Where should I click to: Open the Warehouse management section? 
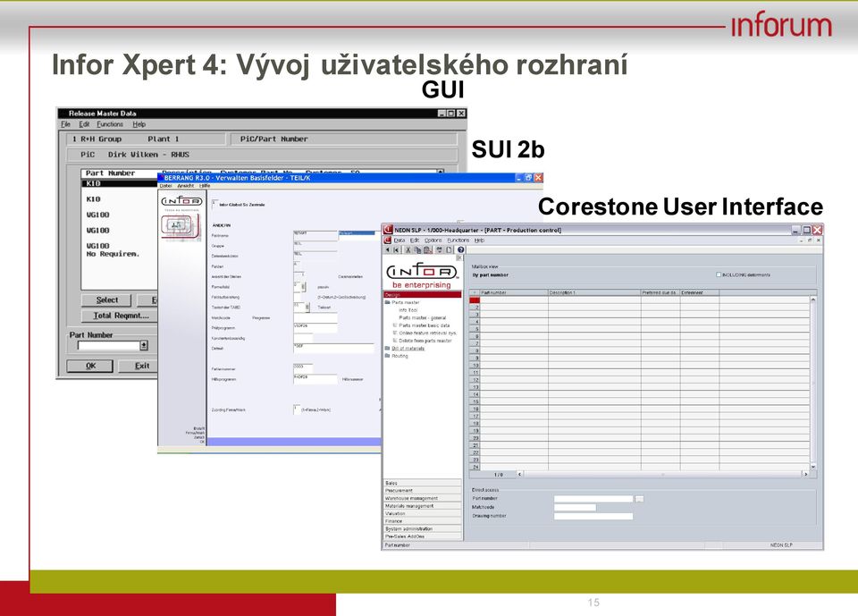tap(423, 498)
